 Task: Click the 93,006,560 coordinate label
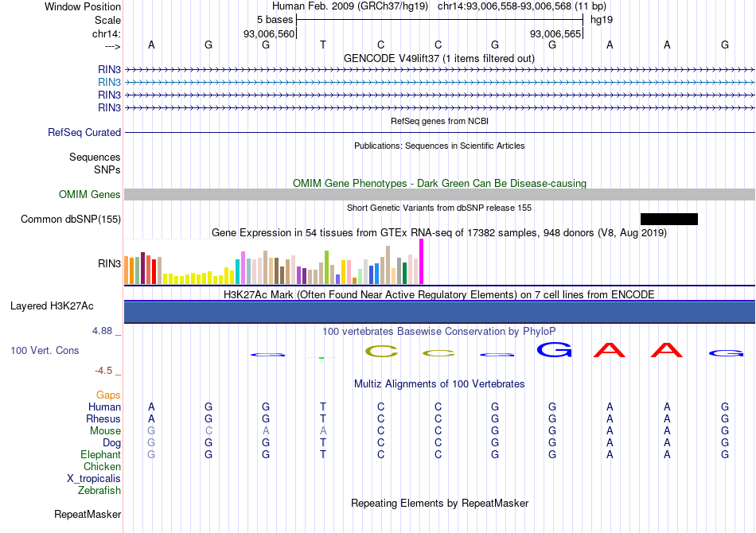(x=268, y=33)
